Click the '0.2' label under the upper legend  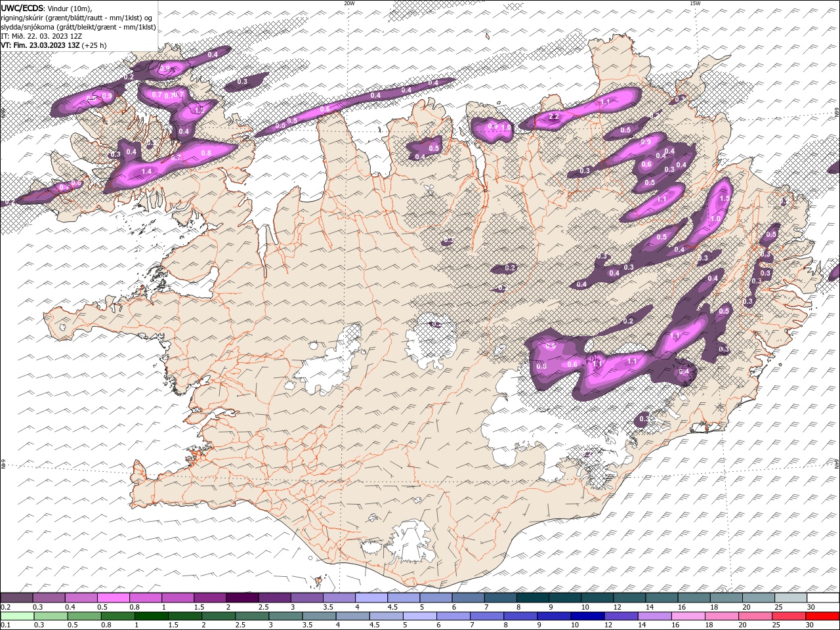coord(5,607)
